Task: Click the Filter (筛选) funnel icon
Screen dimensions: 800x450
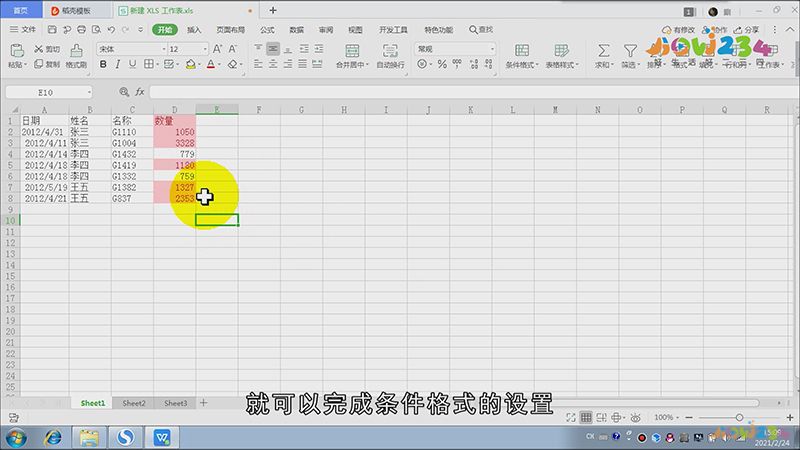Action: [x=630, y=51]
